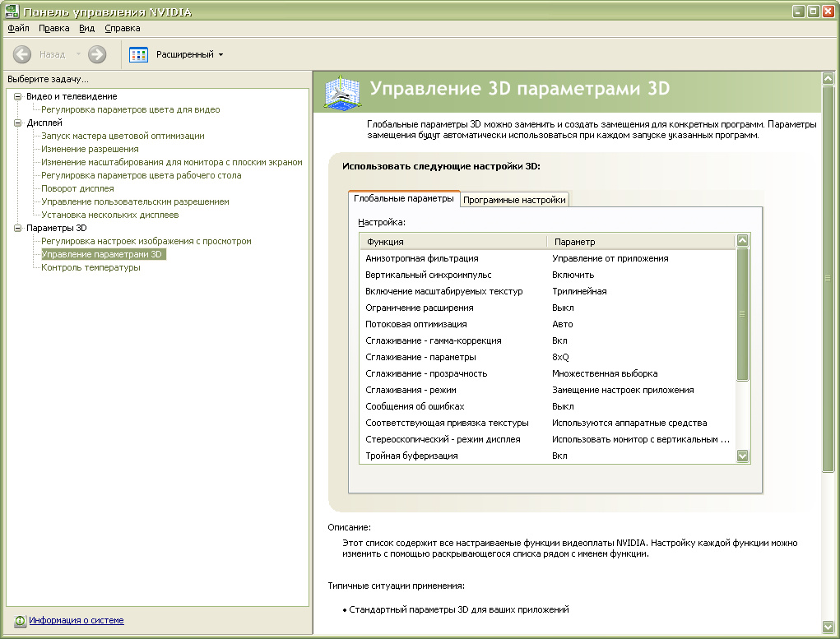The image size is (840, 639).
Task: Click the main page scroll down arrow
Action: (828, 627)
